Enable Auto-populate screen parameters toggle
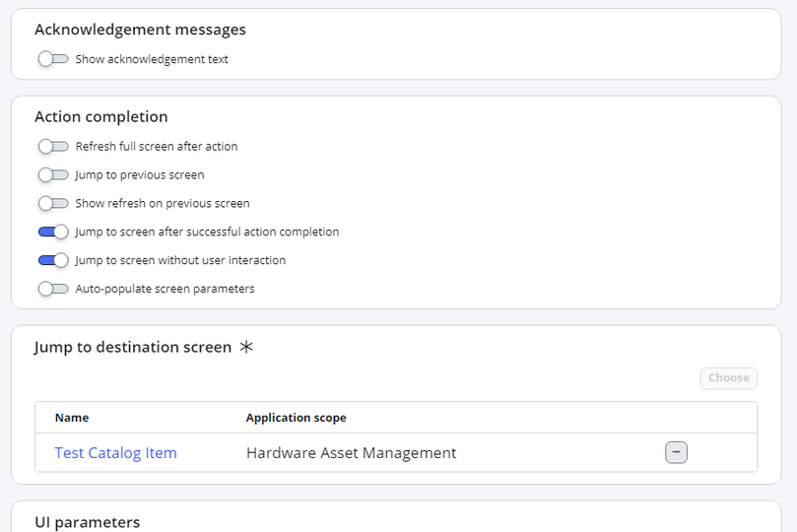Screen dimensions: 797x532 coord(53,289)
